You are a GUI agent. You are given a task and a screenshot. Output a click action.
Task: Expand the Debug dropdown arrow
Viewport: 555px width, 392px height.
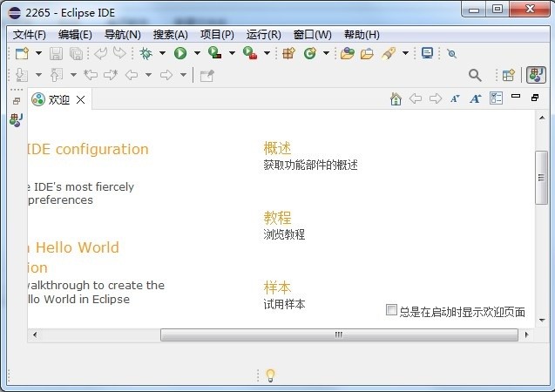pos(162,53)
